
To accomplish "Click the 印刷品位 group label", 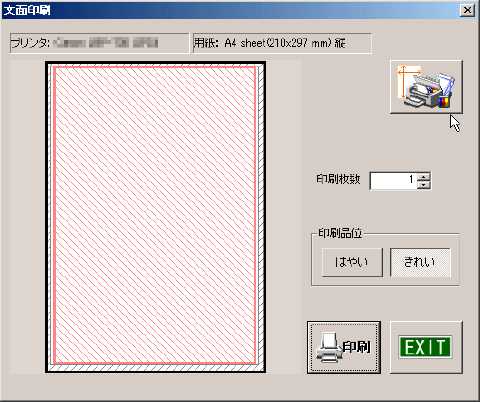I will pyautogui.click(x=340, y=233).
